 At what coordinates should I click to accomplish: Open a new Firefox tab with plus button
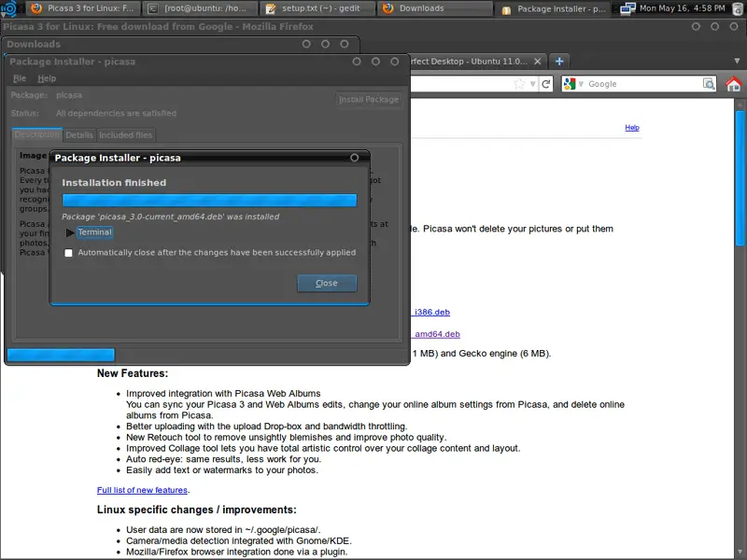[559, 61]
